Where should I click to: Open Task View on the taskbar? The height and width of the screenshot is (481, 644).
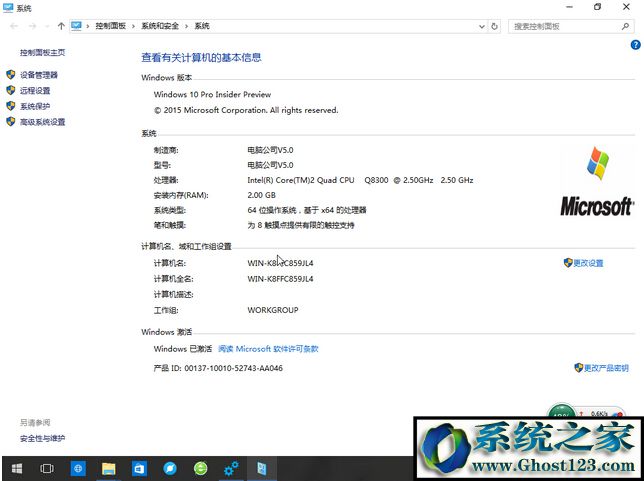pos(46,468)
